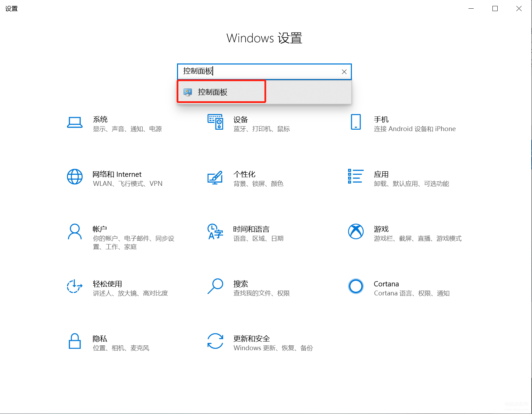
Task: Open the 系统 laptop icon
Action: point(75,122)
